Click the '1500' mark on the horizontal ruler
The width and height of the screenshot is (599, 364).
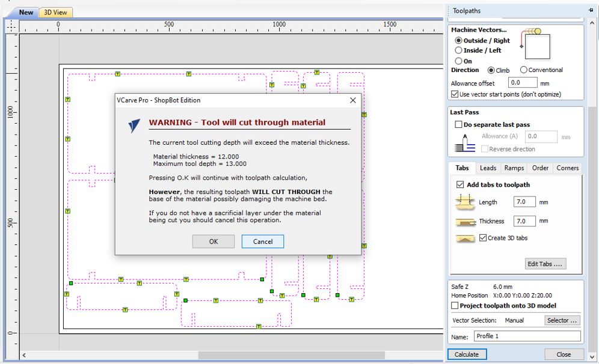click(x=390, y=24)
